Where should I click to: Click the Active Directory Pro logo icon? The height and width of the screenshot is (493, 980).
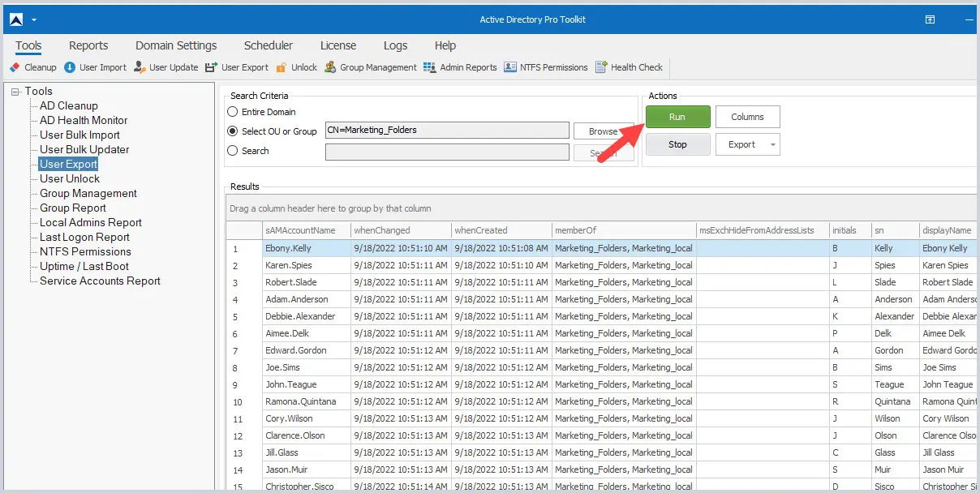pos(15,19)
